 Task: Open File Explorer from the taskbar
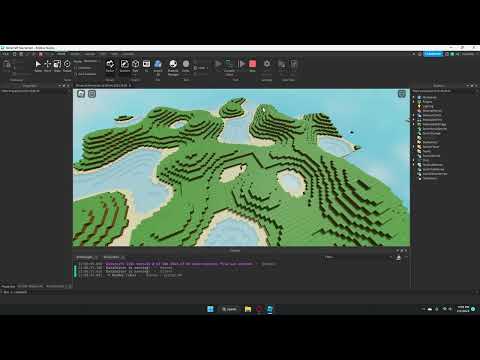248,309
